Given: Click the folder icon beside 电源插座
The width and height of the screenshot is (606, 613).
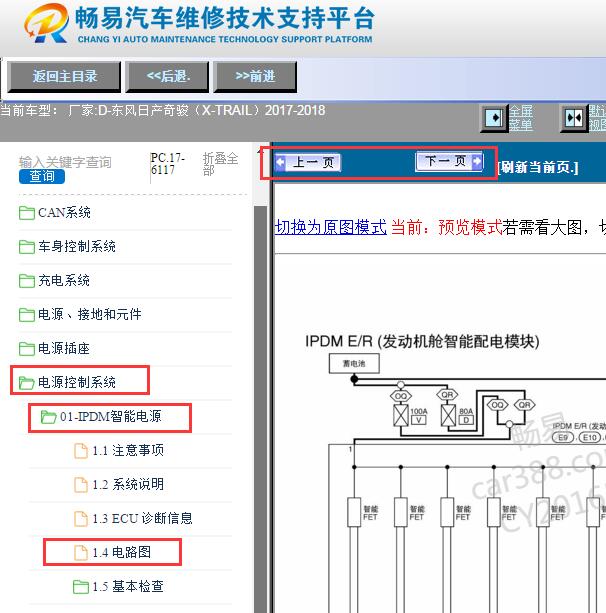Looking at the screenshot, I should [x=27, y=349].
